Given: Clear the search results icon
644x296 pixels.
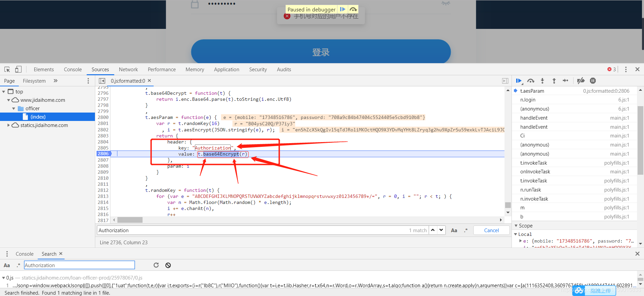Looking at the screenshot, I should [x=168, y=265].
